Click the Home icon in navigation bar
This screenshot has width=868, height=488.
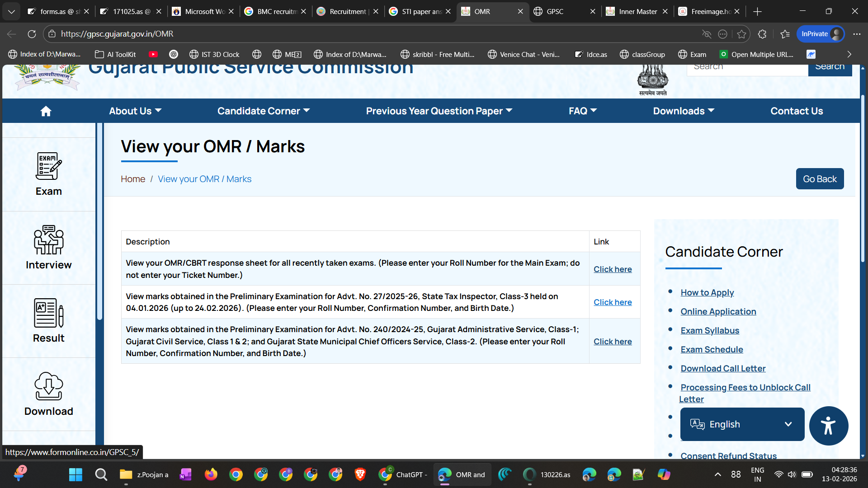(46, 111)
